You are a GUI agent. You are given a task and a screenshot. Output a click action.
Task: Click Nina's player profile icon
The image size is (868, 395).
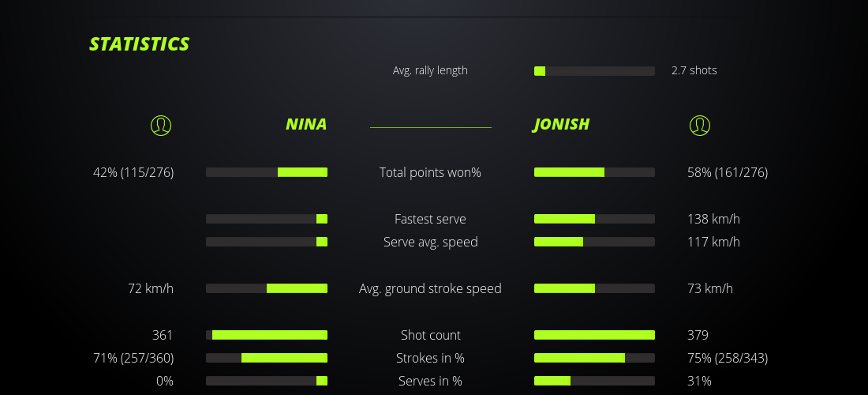161,126
